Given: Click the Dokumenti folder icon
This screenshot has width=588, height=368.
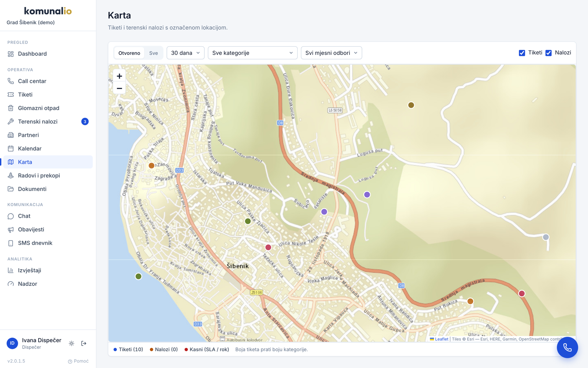Looking at the screenshot, I should pos(11,189).
